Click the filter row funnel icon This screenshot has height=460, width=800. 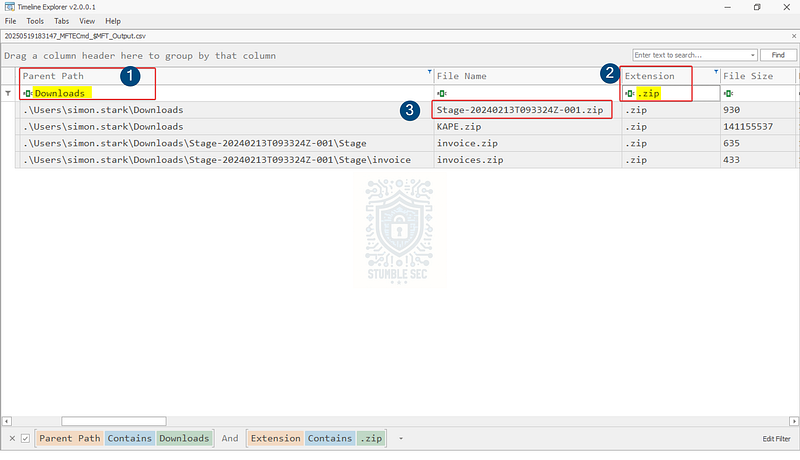[x=8, y=93]
